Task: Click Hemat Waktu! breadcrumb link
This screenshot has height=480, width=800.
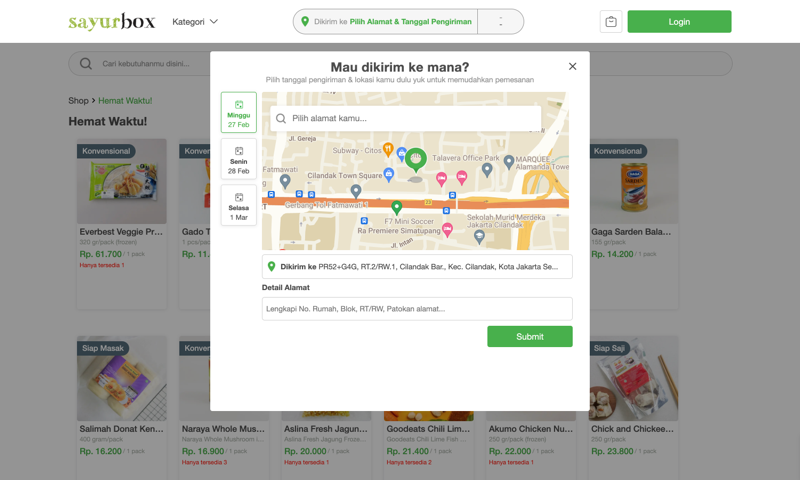Action: (x=125, y=100)
